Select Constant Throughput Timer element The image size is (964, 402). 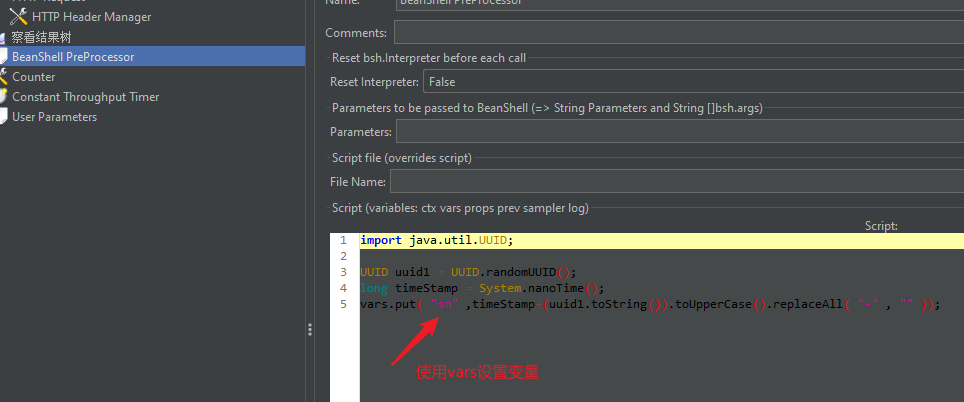[x=85, y=97]
